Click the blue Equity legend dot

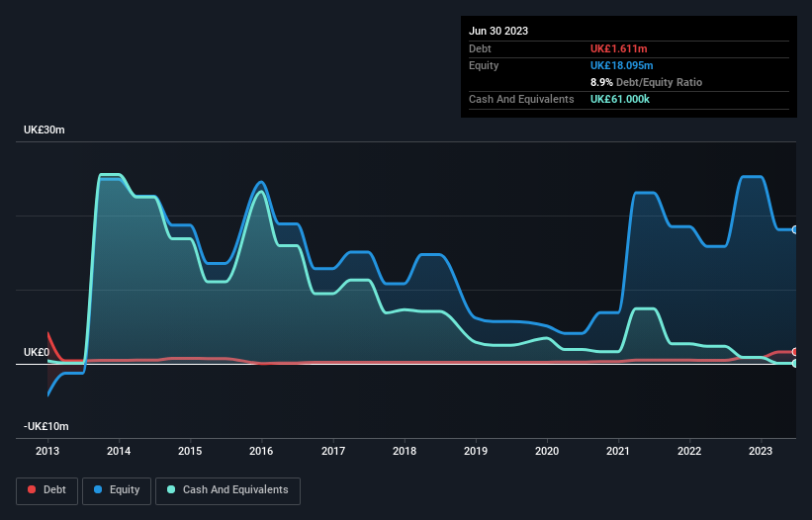coord(99,489)
